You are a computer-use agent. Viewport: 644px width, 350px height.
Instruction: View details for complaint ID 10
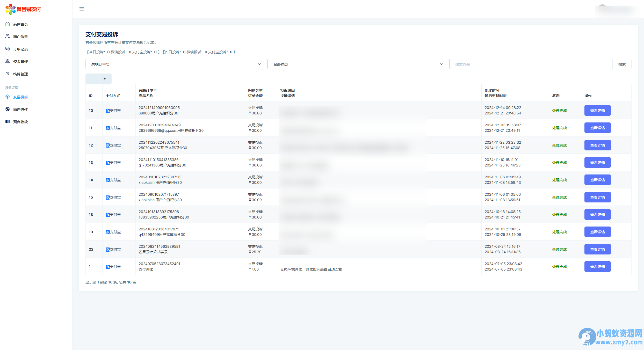[x=597, y=111]
